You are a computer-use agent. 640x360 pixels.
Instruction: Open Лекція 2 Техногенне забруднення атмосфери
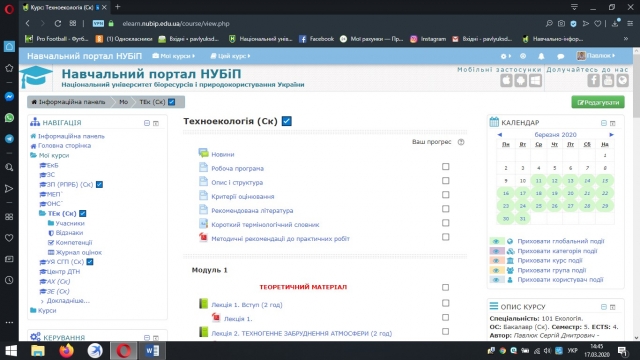point(301,333)
